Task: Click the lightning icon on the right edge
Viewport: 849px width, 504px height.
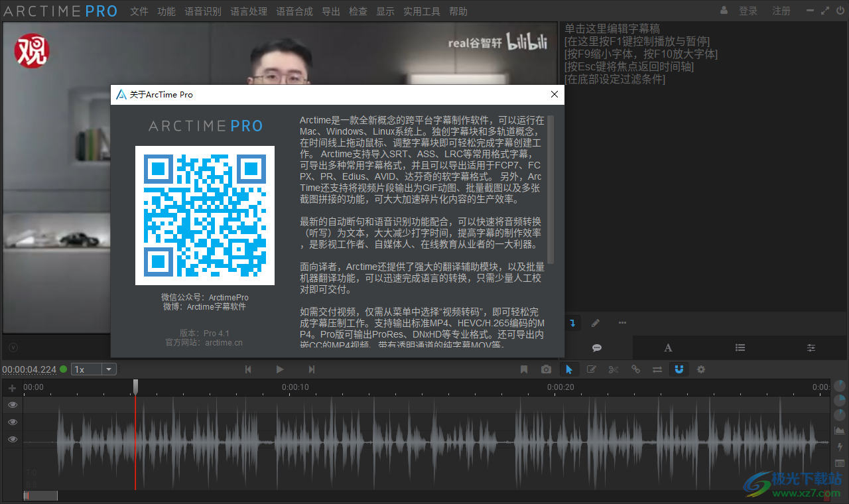Action: tap(839, 446)
